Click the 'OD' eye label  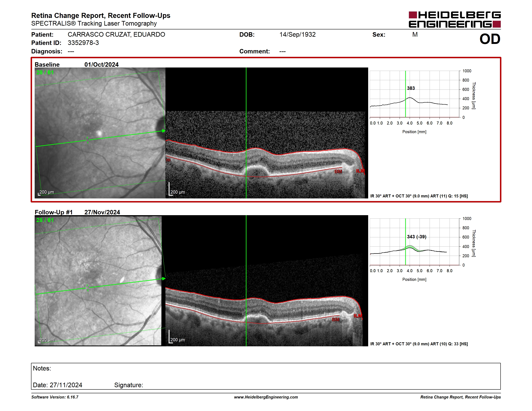pos(490,39)
